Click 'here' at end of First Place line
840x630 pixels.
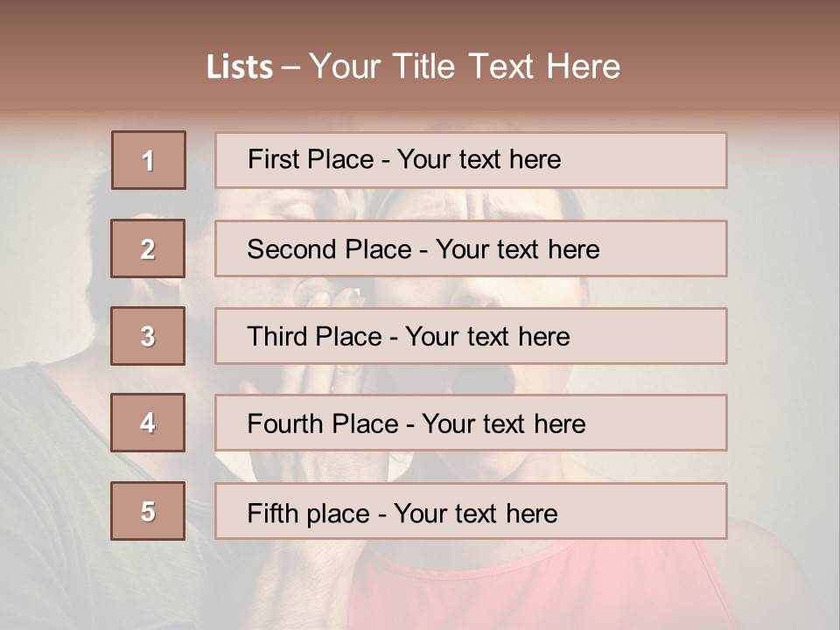click(x=535, y=159)
